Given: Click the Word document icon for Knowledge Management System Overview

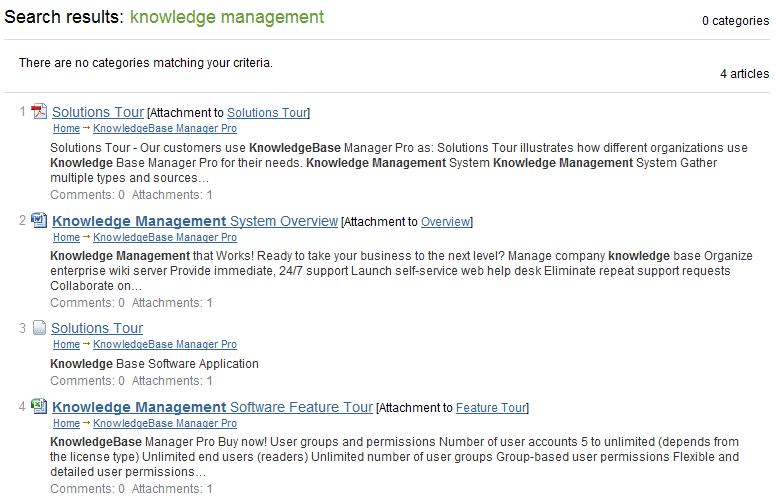Looking at the screenshot, I should click(x=39, y=220).
